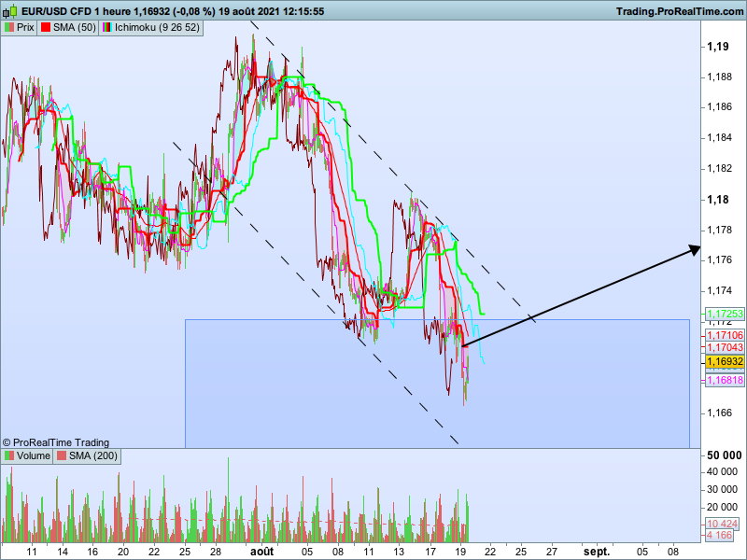747x560 pixels.
Task: Click the 30 000 volume axis value
Action: coord(722,489)
